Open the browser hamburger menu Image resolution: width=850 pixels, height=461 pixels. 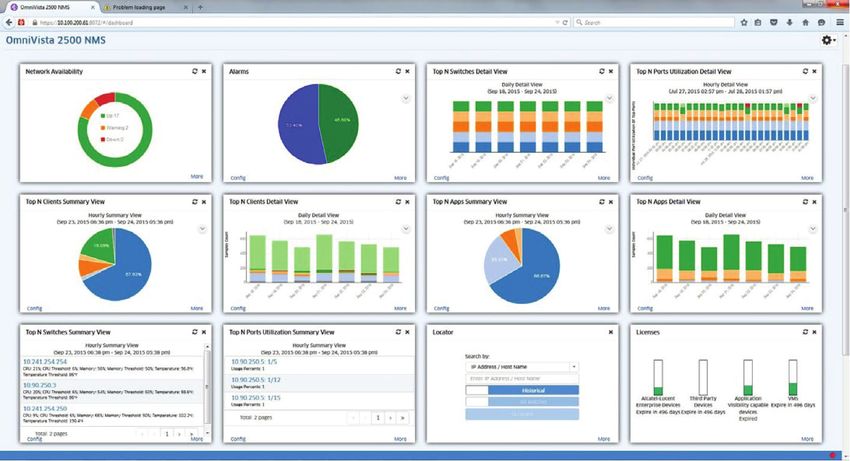(x=840, y=22)
